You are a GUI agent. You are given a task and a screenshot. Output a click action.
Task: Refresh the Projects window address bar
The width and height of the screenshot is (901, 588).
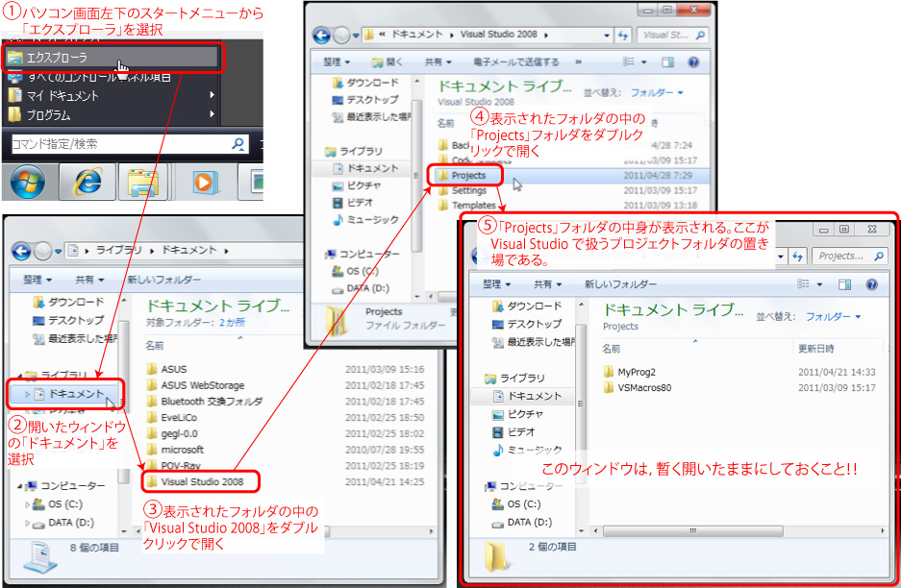point(797,257)
